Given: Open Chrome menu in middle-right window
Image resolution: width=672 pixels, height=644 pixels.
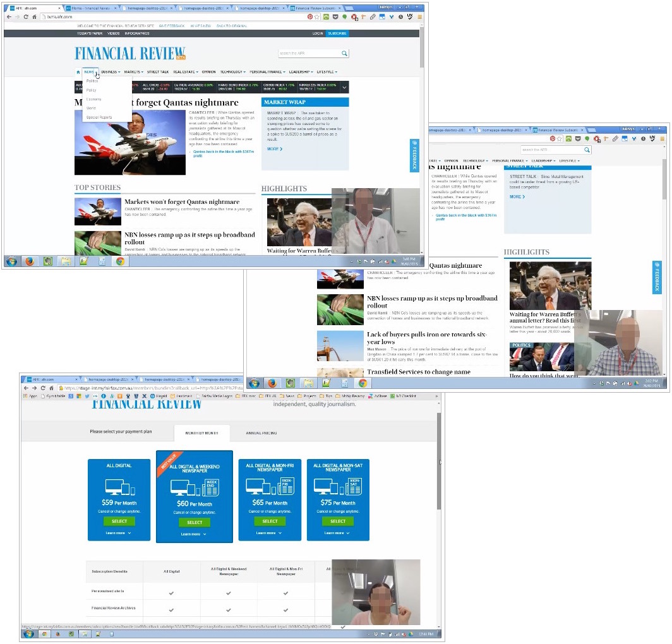Looking at the screenshot, I should click(662, 138).
